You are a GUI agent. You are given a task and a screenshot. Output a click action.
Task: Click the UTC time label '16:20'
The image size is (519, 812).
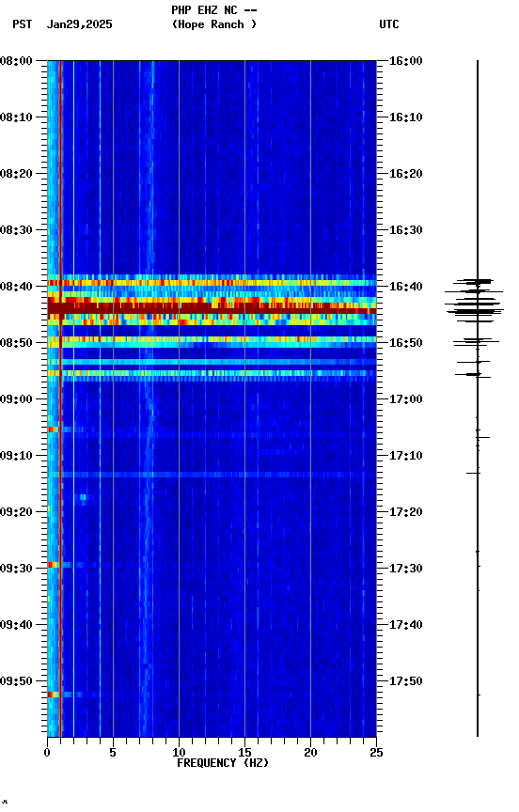(405, 174)
